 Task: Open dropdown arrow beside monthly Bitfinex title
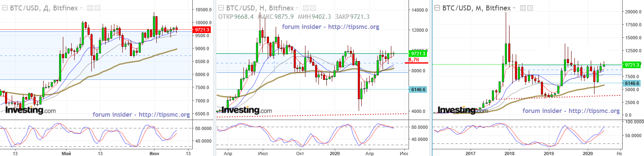tap(514, 8)
